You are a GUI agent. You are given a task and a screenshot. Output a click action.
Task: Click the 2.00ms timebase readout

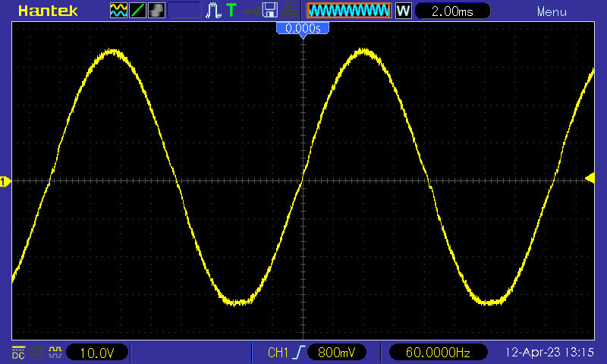click(x=452, y=11)
